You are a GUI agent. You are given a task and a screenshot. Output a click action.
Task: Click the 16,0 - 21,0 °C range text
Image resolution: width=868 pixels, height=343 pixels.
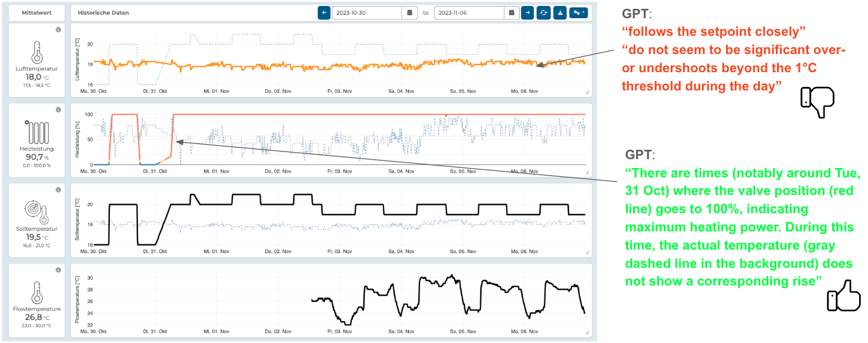[x=36, y=246]
